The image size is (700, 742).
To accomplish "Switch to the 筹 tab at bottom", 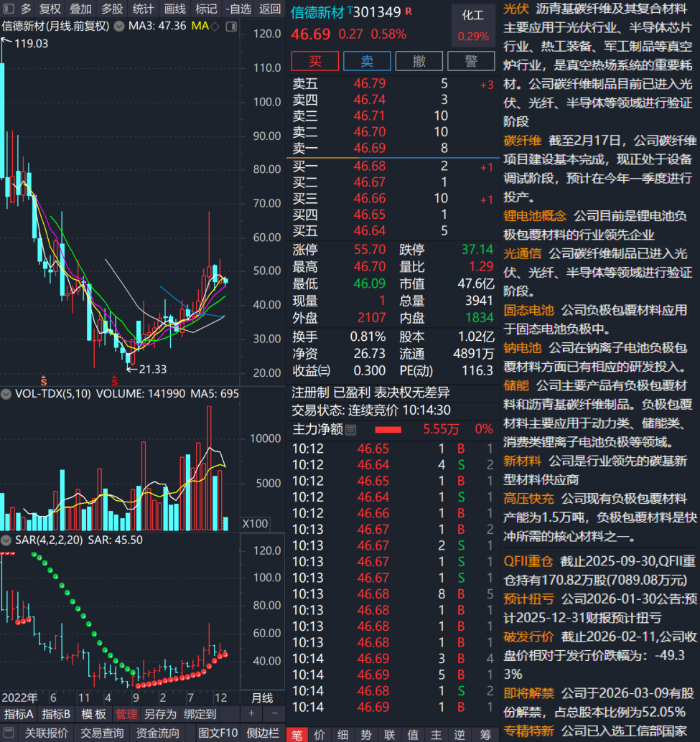I will pyautogui.click(x=485, y=734).
